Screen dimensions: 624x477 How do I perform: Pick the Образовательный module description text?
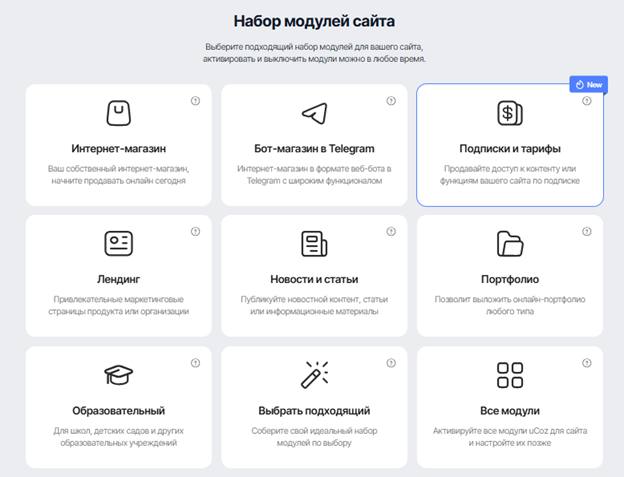click(x=118, y=437)
